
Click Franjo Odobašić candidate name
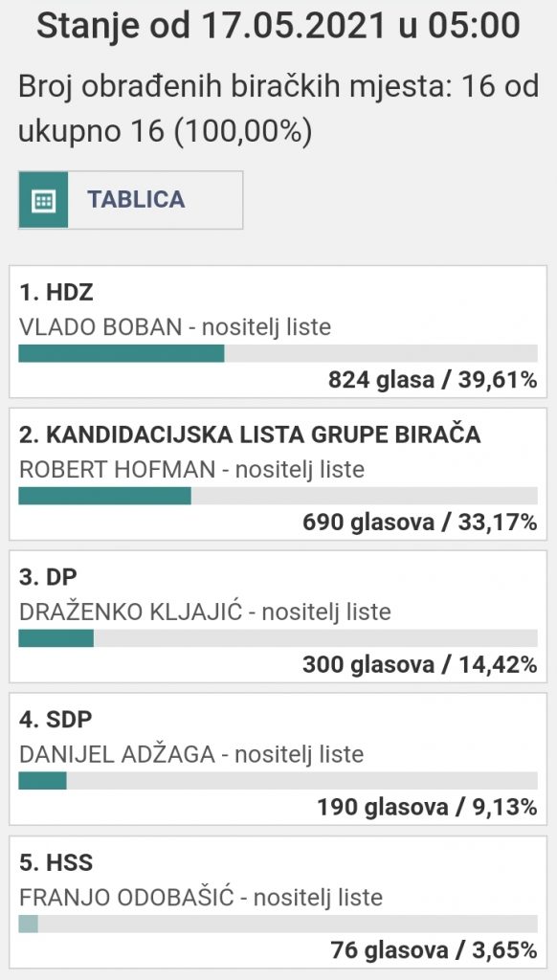point(126,898)
